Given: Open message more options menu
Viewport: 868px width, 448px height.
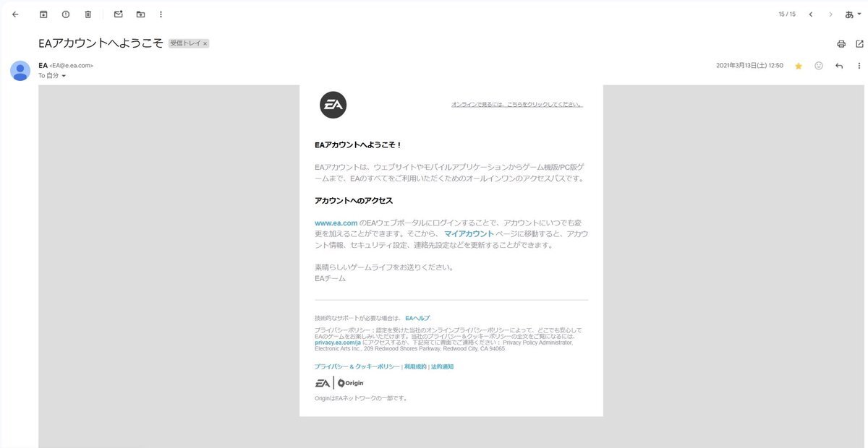Looking at the screenshot, I should pos(859,66).
